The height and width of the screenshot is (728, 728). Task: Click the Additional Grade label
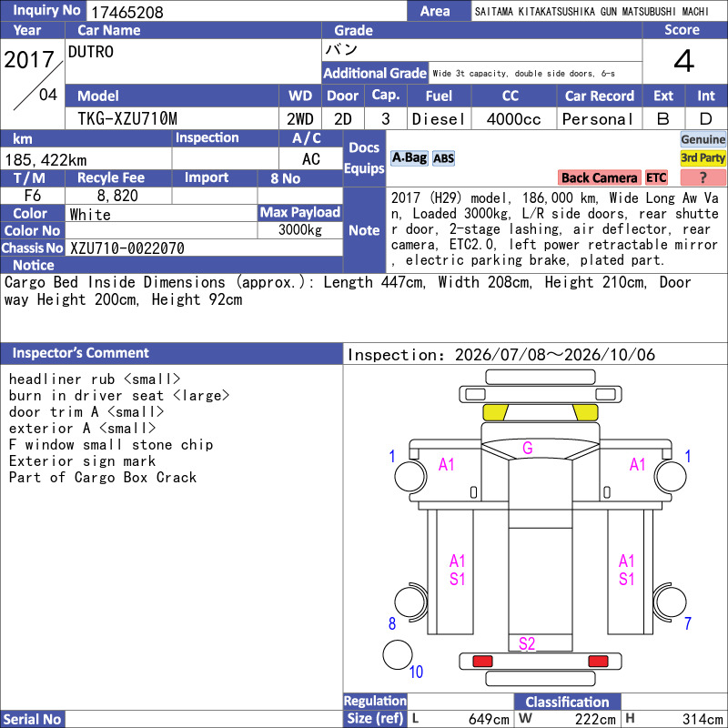point(375,73)
